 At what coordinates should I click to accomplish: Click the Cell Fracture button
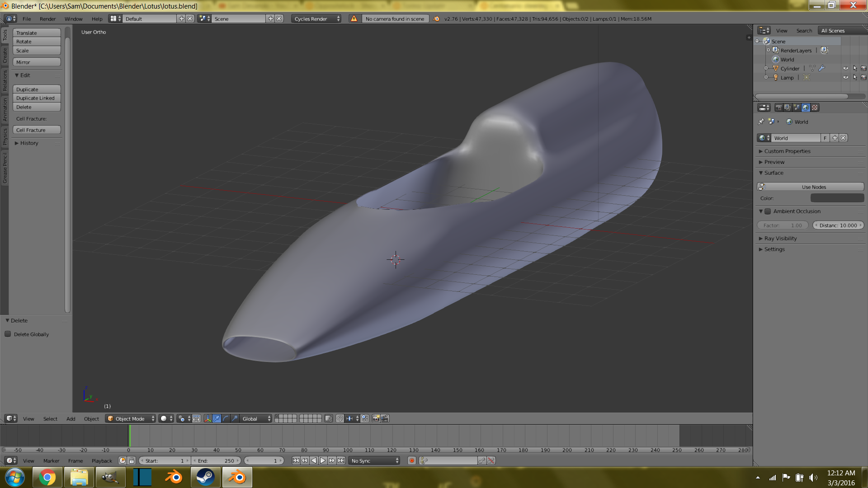coord(37,130)
